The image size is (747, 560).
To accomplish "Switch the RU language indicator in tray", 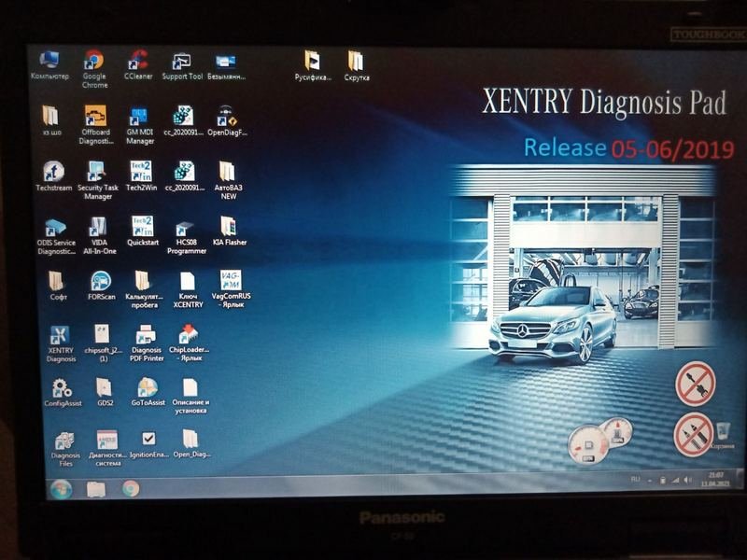I will tap(635, 479).
